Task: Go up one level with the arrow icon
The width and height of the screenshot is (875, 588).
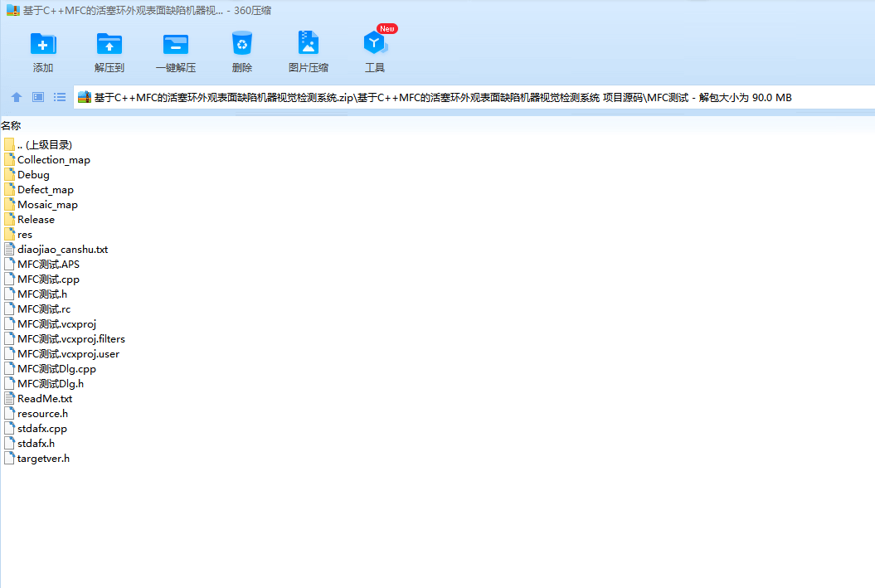Action: click(17, 97)
